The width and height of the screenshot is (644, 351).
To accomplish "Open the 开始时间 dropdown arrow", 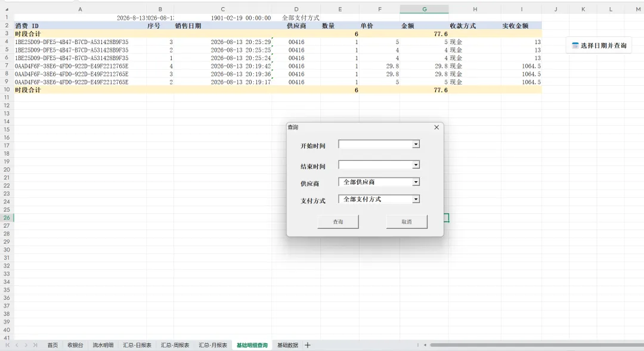I will [x=416, y=144].
